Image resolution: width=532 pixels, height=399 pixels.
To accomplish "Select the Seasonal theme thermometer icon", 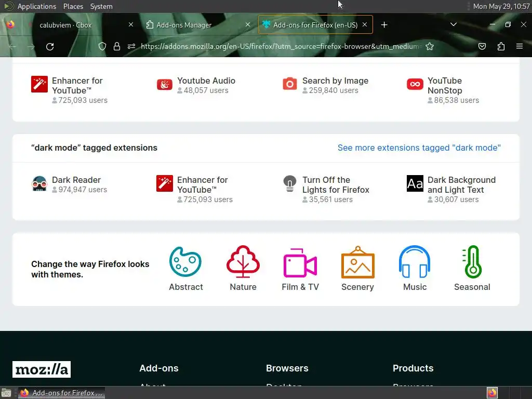I will click(472, 262).
